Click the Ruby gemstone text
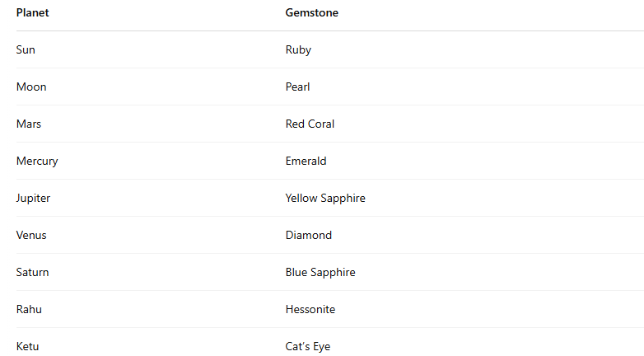This screenshot has height=356, width=644. [298, 50]
